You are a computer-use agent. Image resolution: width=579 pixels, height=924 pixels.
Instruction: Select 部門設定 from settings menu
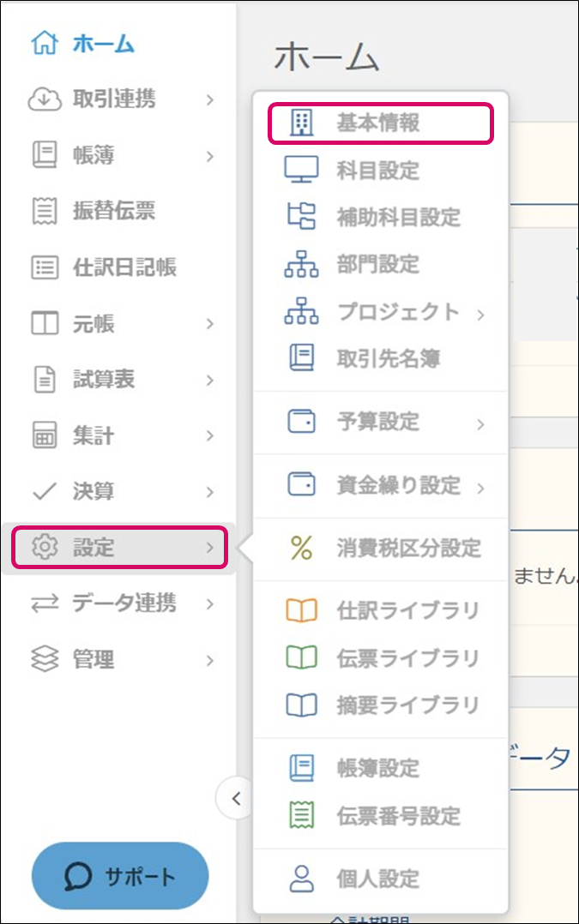click(377, 265)
